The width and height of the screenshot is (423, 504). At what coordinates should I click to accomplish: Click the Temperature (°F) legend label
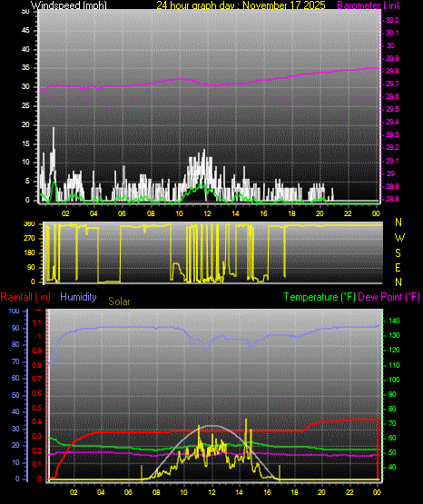coord(320,297)
